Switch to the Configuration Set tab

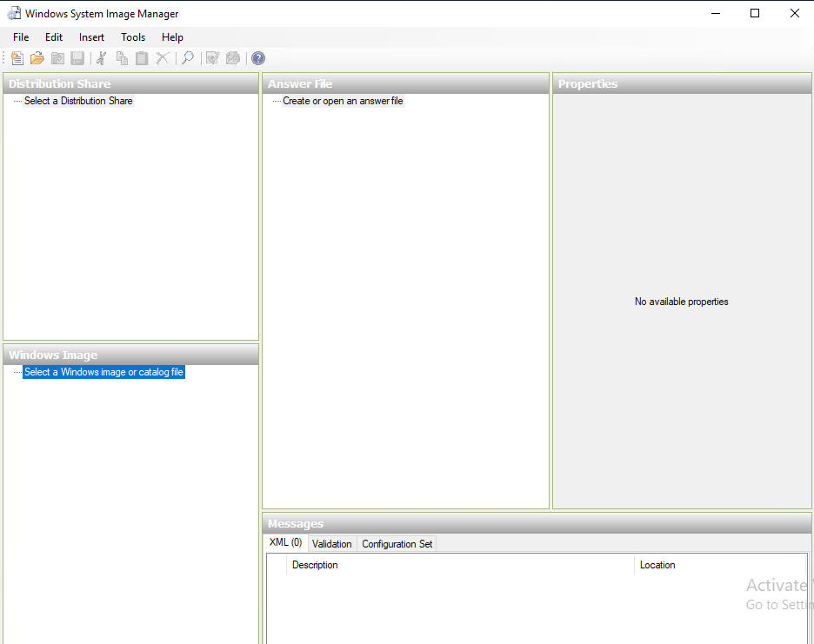click(x=397, y=544)
